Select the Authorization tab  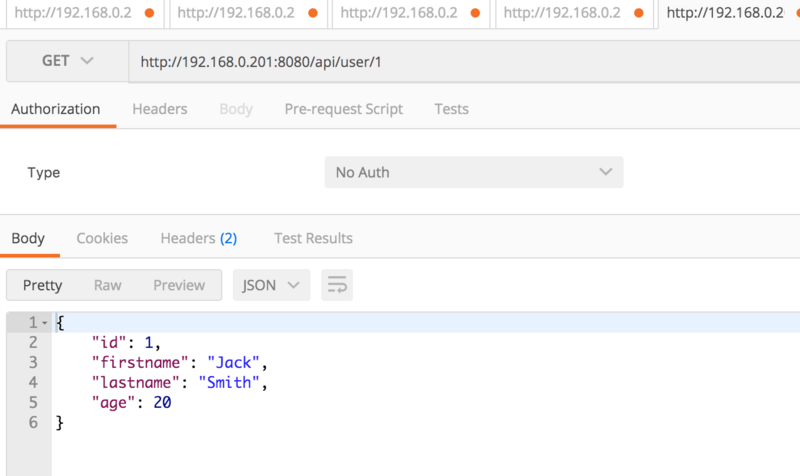coord(56,109)
